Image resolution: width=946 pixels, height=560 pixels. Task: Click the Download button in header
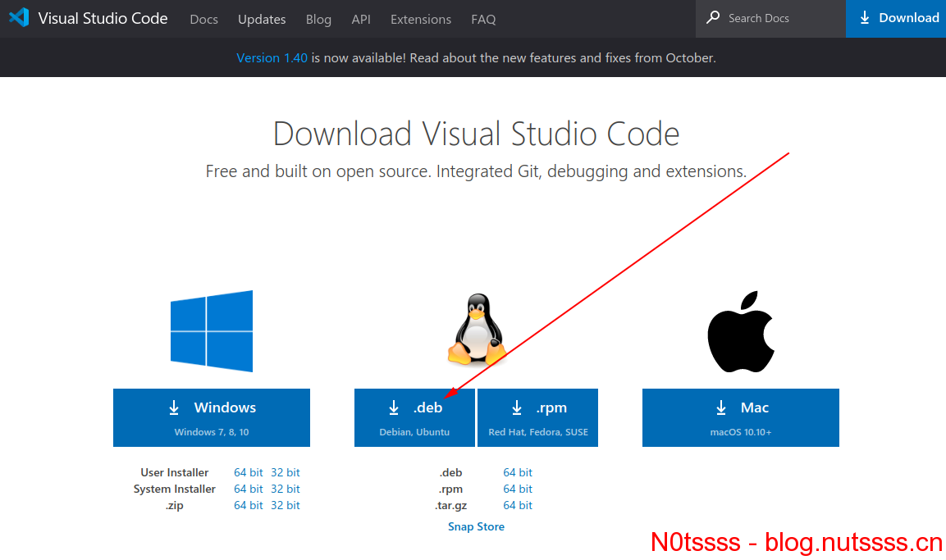coord(896,19)
